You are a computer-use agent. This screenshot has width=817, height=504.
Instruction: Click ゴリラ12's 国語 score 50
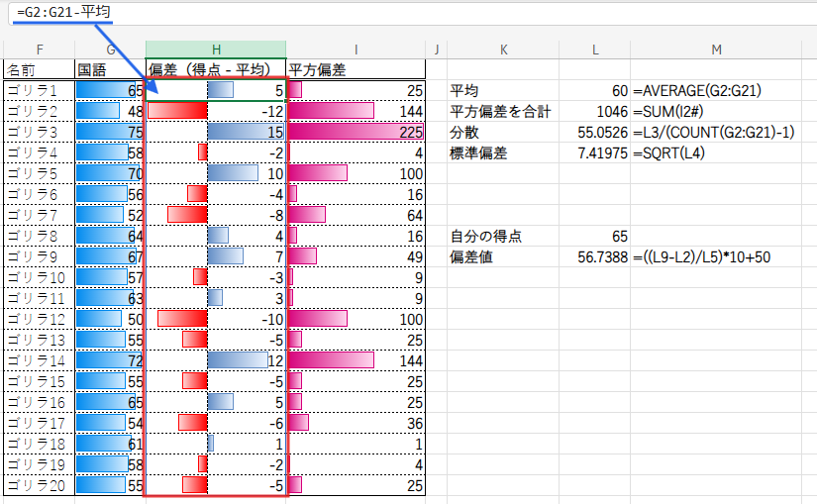coord(111,320)
